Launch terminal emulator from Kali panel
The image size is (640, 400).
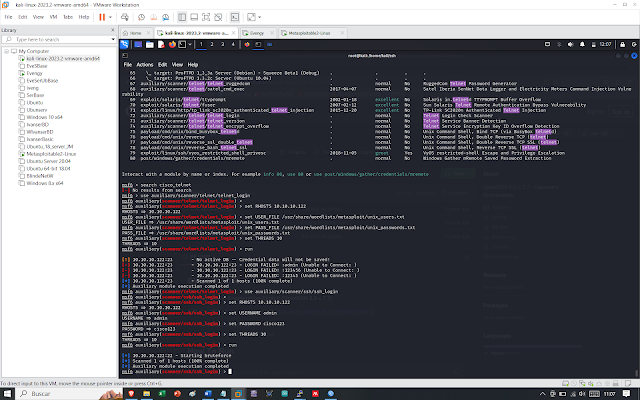182,44
